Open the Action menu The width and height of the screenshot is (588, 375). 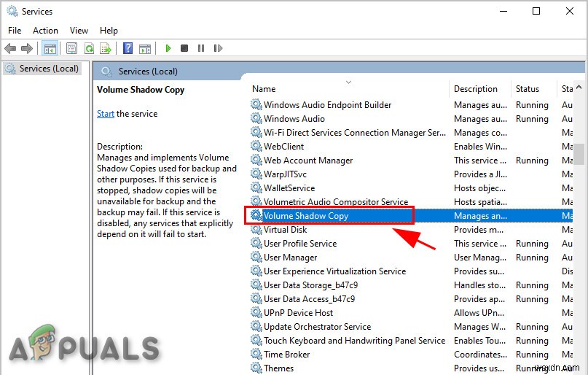pyautogui.click(x=45, y=31)
